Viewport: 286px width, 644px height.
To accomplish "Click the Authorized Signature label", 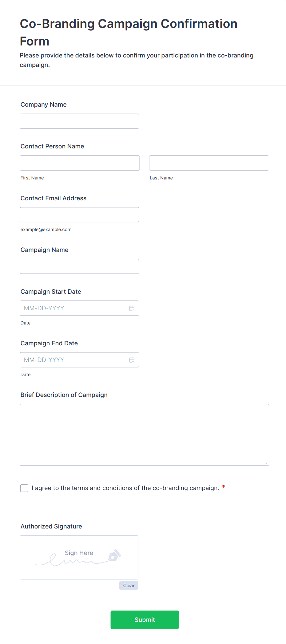I will [x=51, y=527].
